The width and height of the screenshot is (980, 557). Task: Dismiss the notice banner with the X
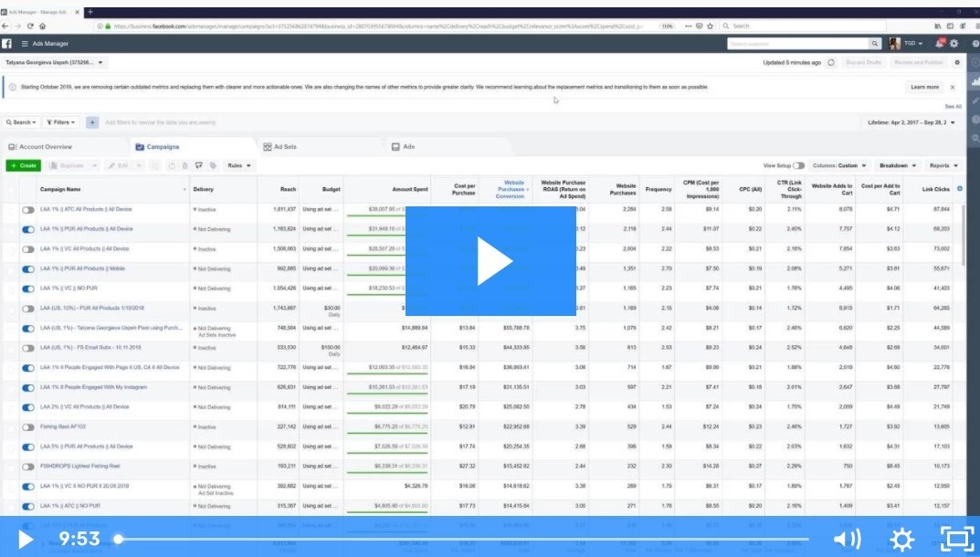[x=953, y=87]
